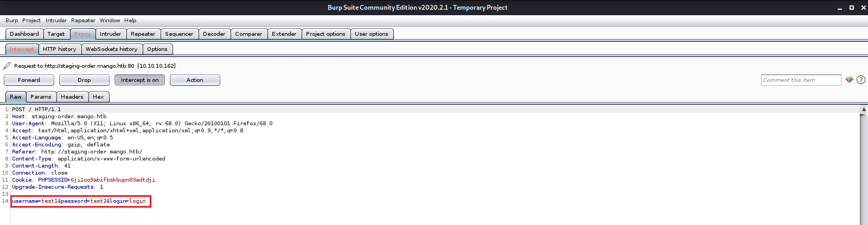
Task: Switch to the Dashboard tab
Action: (24, 34)
